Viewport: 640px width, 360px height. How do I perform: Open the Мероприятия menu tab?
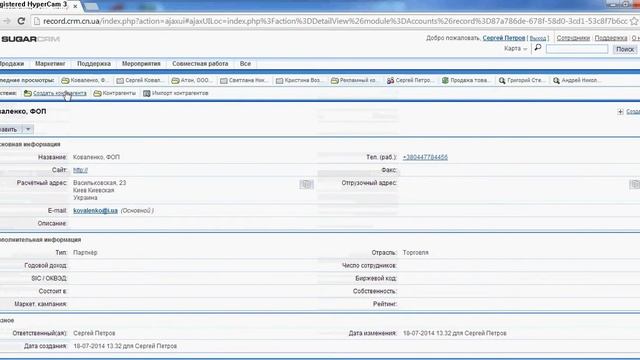pos(141,64)
